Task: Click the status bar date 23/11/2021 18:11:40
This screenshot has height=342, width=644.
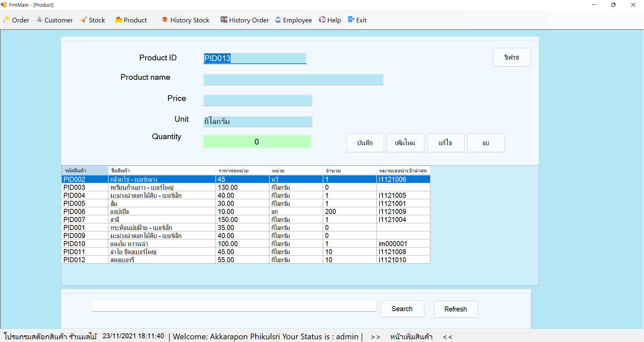Action: coord(133,336)
